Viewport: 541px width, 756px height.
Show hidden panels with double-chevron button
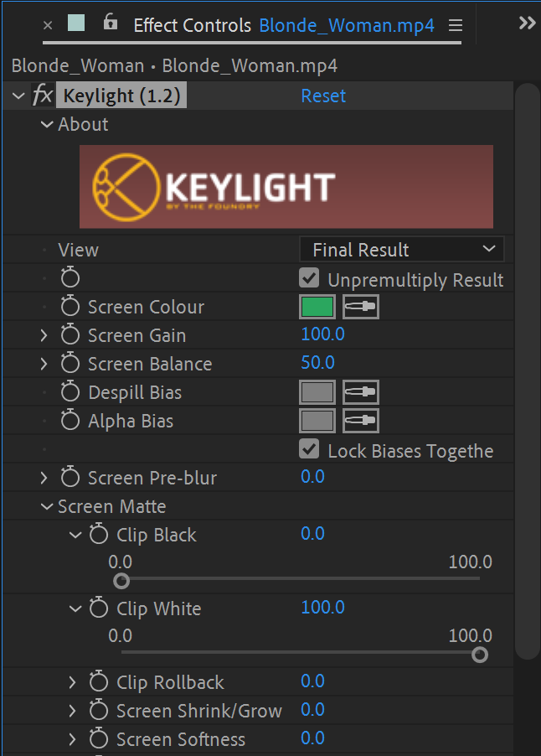527,23
